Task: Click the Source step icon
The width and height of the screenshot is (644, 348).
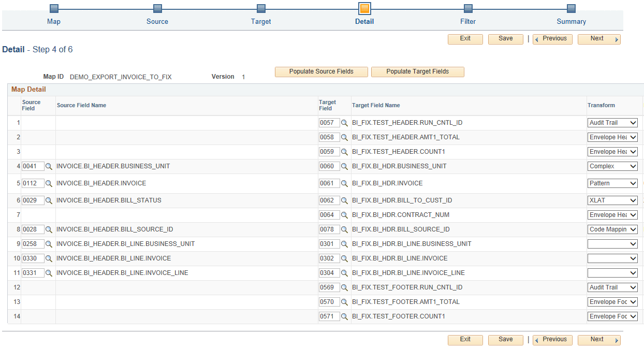Action: [157, 8]
